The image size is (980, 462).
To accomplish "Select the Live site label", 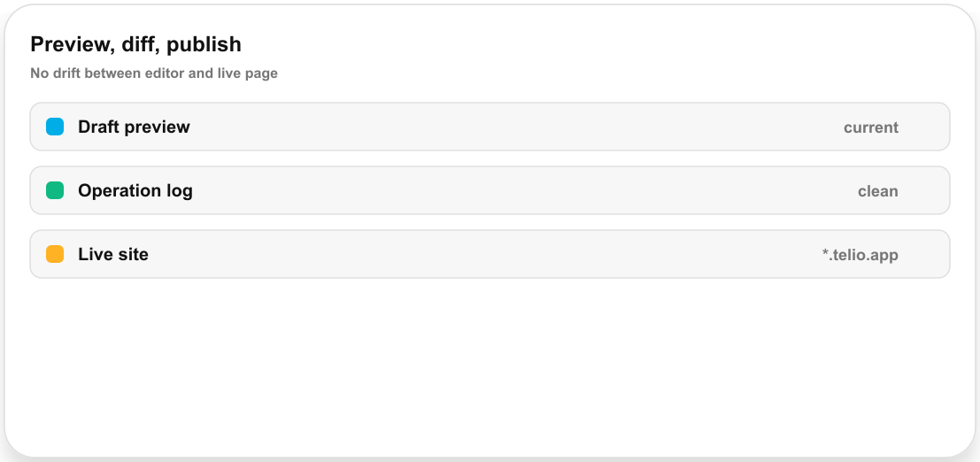I will (113, 254).
